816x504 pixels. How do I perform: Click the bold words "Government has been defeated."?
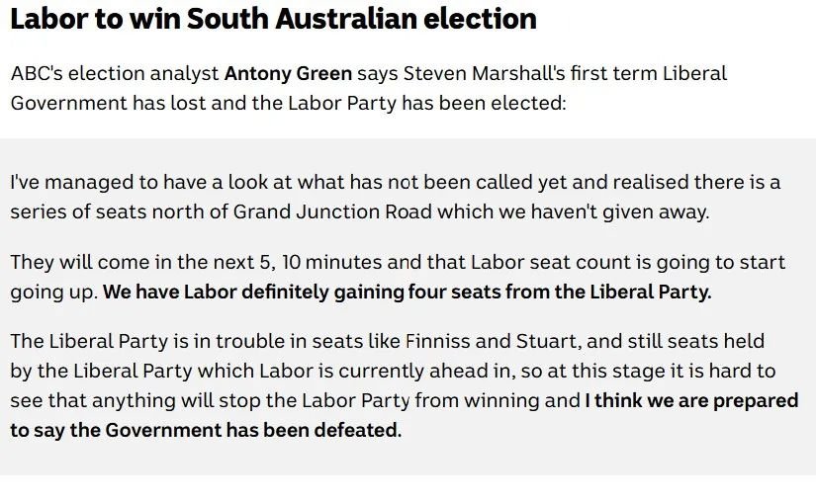[253, 430]
